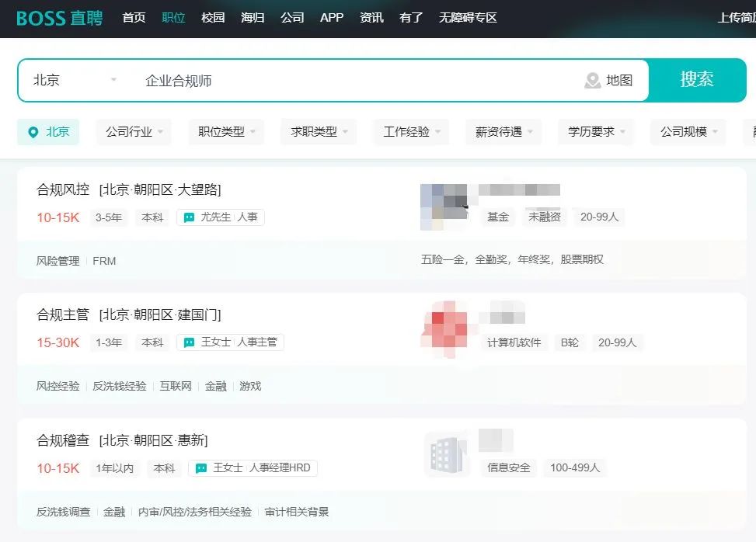Expand the 学历要求 filter
Viewport: 756px width, 542px height.
click(597, 132)
